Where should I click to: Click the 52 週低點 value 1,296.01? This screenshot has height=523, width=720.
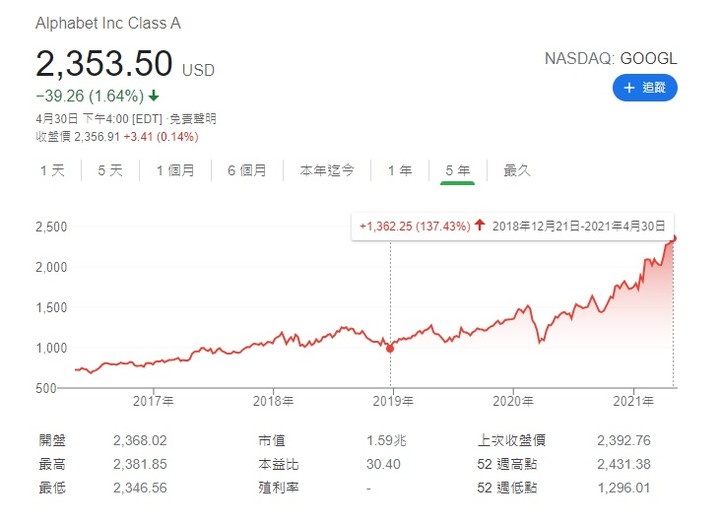tap(624, 488)
